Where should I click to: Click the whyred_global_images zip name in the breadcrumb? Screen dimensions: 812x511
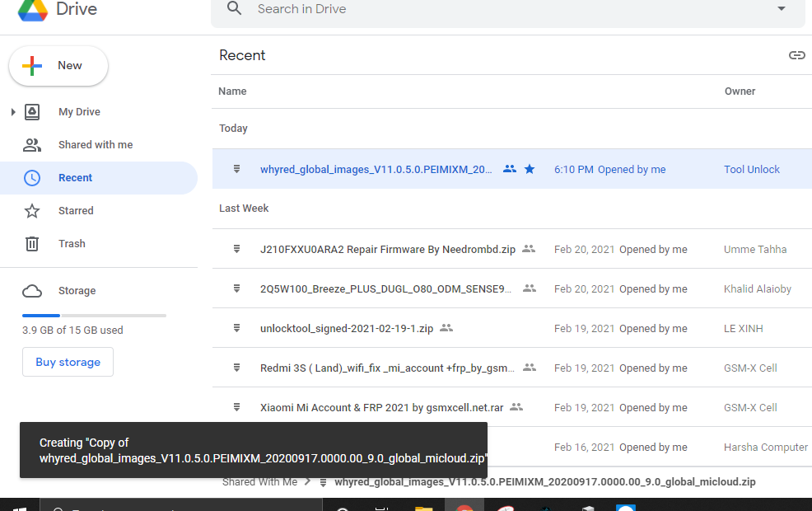coord(545,482)
